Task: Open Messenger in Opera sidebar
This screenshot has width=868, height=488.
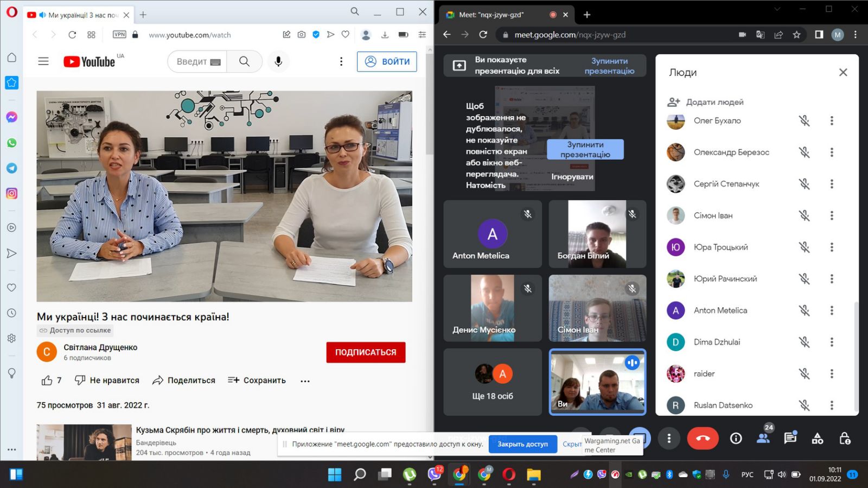Action: [11, 117]
